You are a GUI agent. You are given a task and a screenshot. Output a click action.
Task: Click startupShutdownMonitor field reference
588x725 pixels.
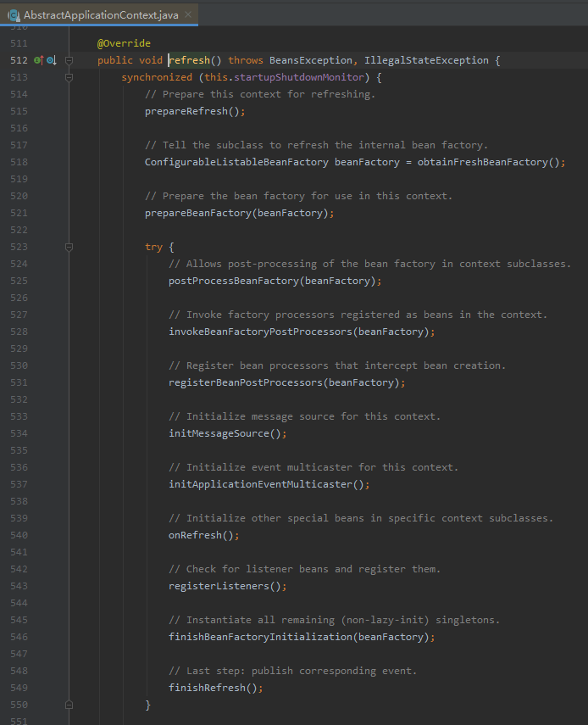[299, 77]
